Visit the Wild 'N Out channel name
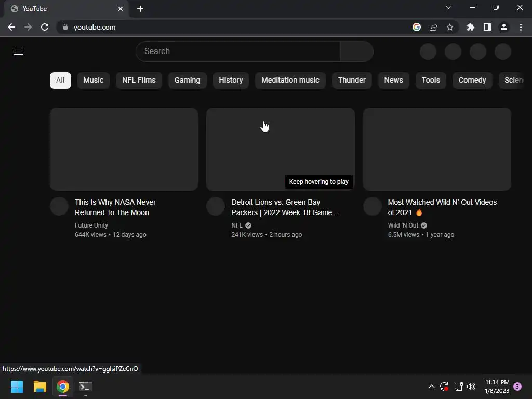The height and width of the screenshot is (399, 532). pos(403,225)
